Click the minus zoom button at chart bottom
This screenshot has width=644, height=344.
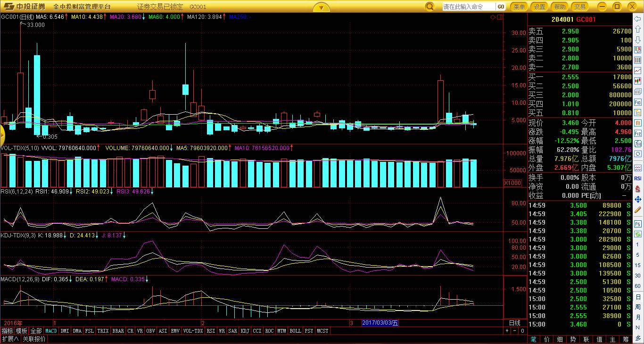pyautogui.click(x=515, y=331)
